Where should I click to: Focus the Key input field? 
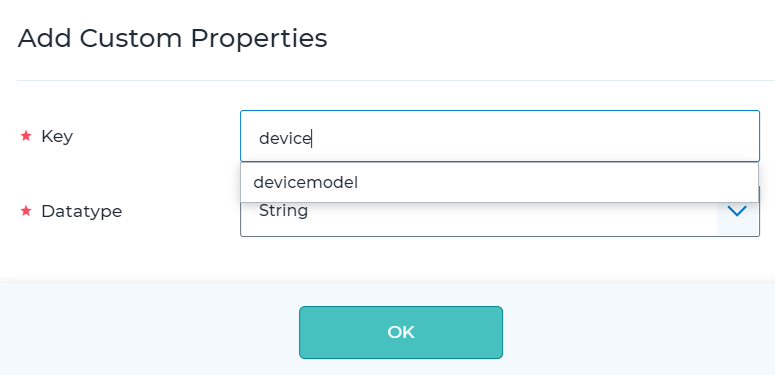500,136
